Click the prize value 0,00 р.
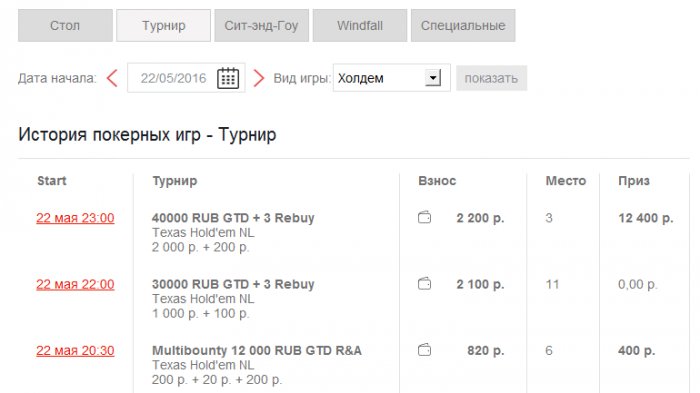 pyautogui.click(x=638, y=284)
